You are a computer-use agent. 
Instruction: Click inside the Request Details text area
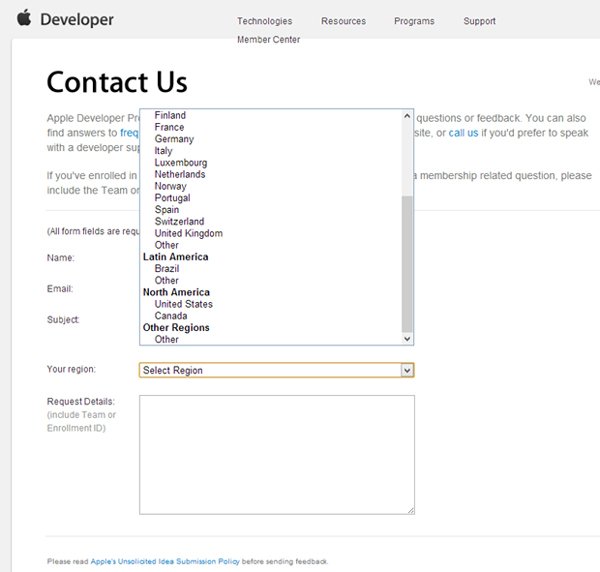(x=276, y=454)
